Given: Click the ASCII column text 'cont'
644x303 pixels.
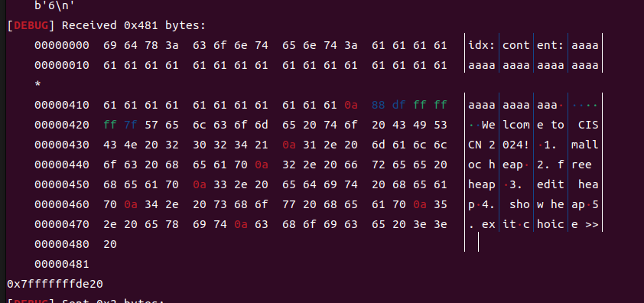Looking at the screenshot, I should click(516, 45).
